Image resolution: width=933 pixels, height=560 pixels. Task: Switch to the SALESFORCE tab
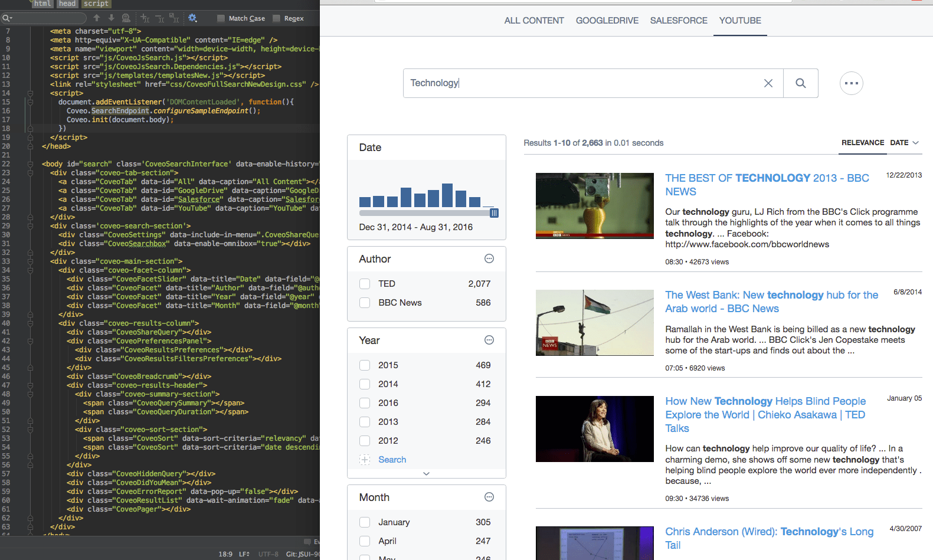[x=679, y=20]
